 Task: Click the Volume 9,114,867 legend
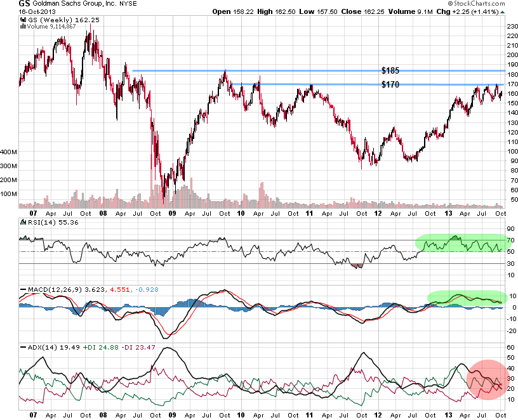point(51,27)
